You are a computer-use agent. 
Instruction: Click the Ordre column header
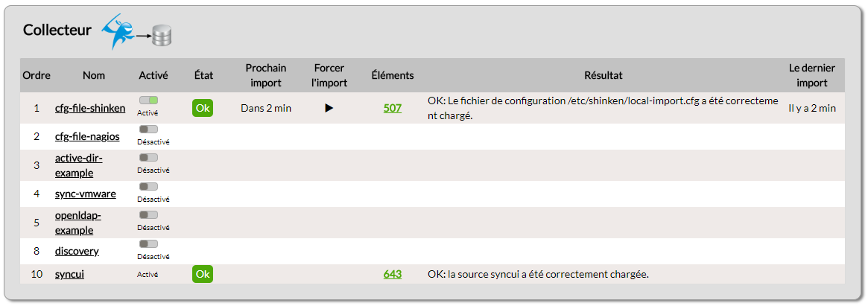pyautogui.click(x=37, y=75)
